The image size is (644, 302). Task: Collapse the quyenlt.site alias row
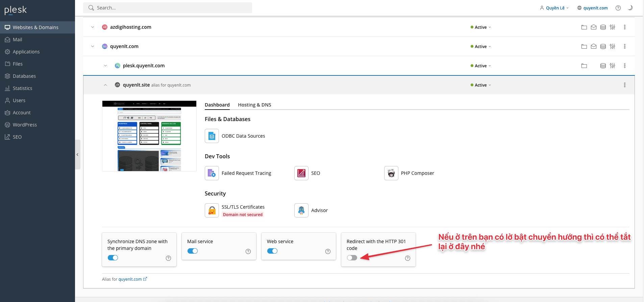(x=105, y=85)
